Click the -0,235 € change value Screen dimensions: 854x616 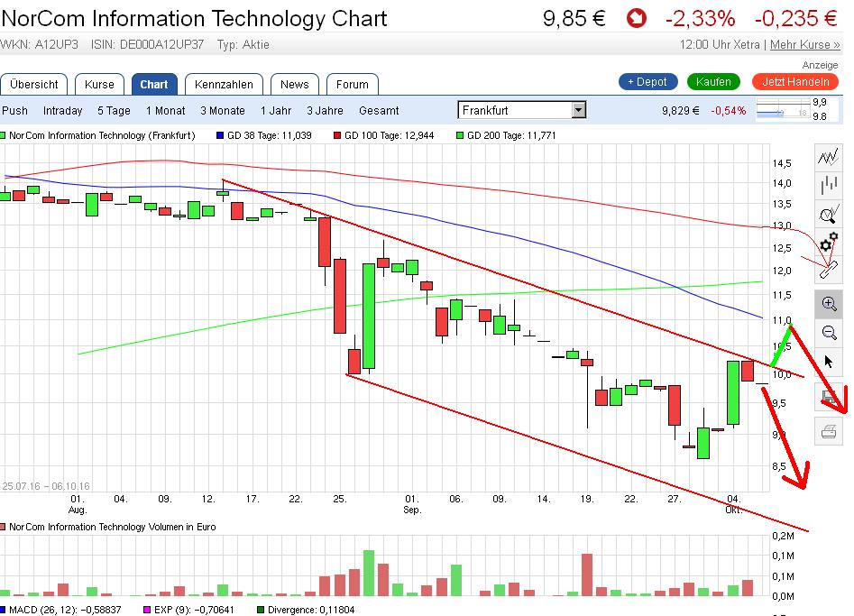point(795,19)
